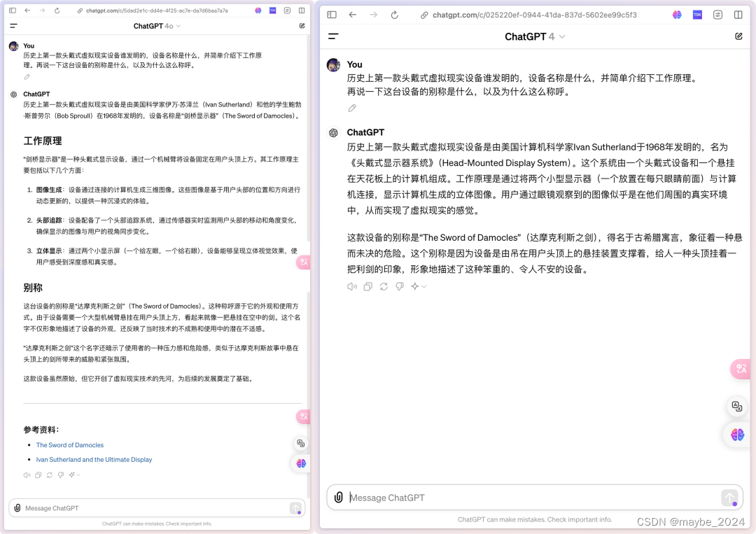Focus message input in left ChatGPT window
The image size is (756, 534).
(155, 508)
